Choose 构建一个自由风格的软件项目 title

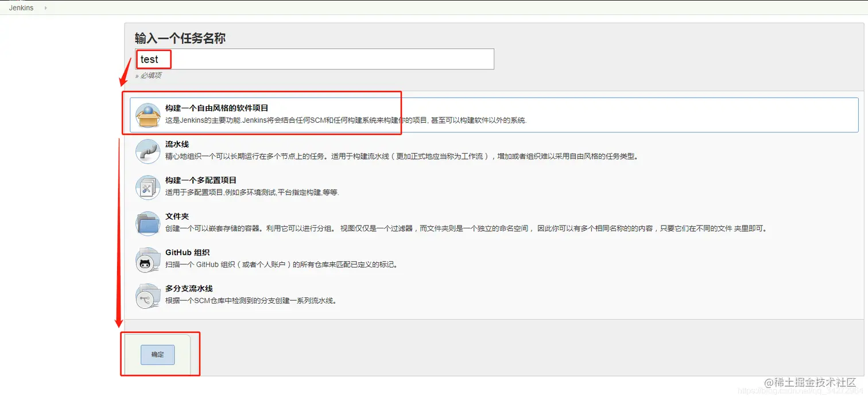[216, 108]
